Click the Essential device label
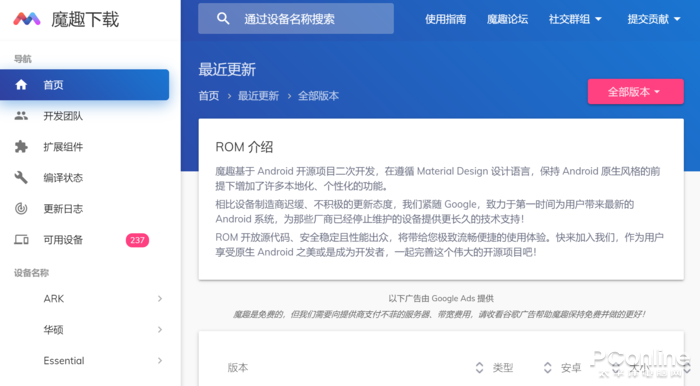Image resolution: width=700 pixels, height=386 pixels. pos(64,361)
